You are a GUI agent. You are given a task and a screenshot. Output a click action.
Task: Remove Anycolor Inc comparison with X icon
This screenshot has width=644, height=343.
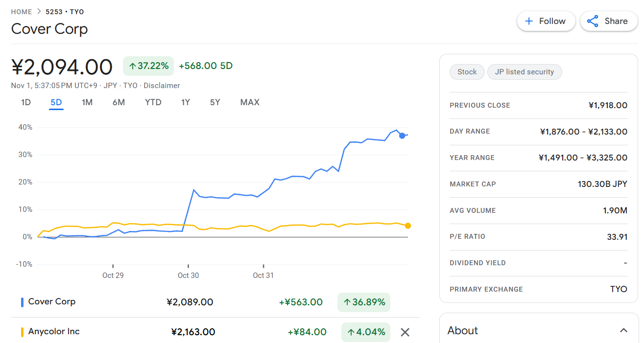(405, 332)
